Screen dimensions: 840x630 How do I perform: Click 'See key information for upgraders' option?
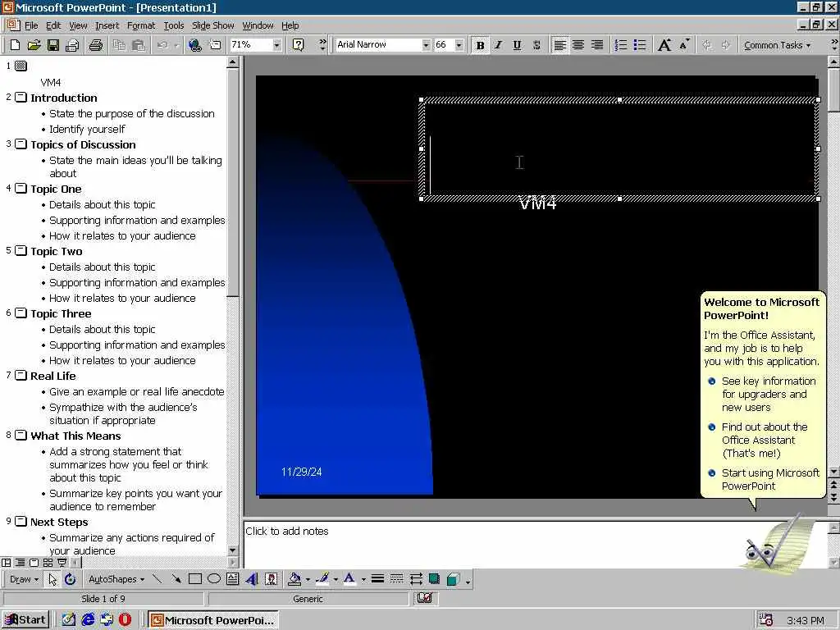[x=768, y=394]
